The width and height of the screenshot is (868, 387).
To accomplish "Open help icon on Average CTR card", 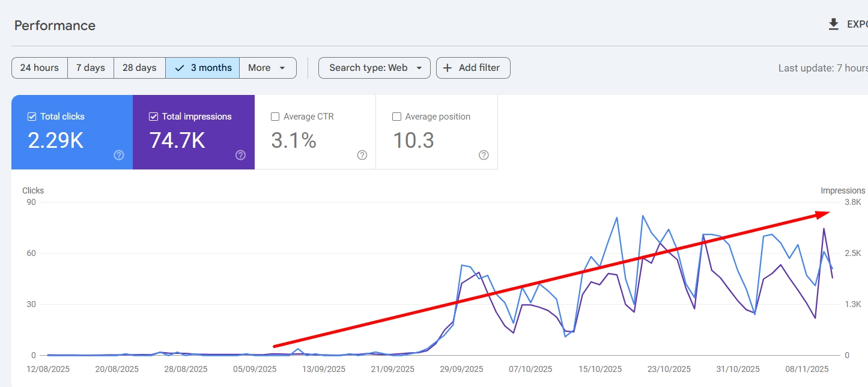I will point(362,155).
